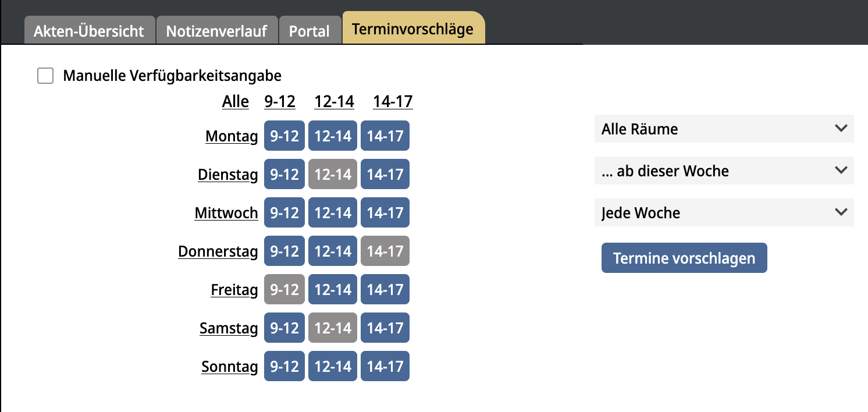This screenshot has width=868, height=412.
Task: Open the Alle Räume dropdown
Action: 724,129
